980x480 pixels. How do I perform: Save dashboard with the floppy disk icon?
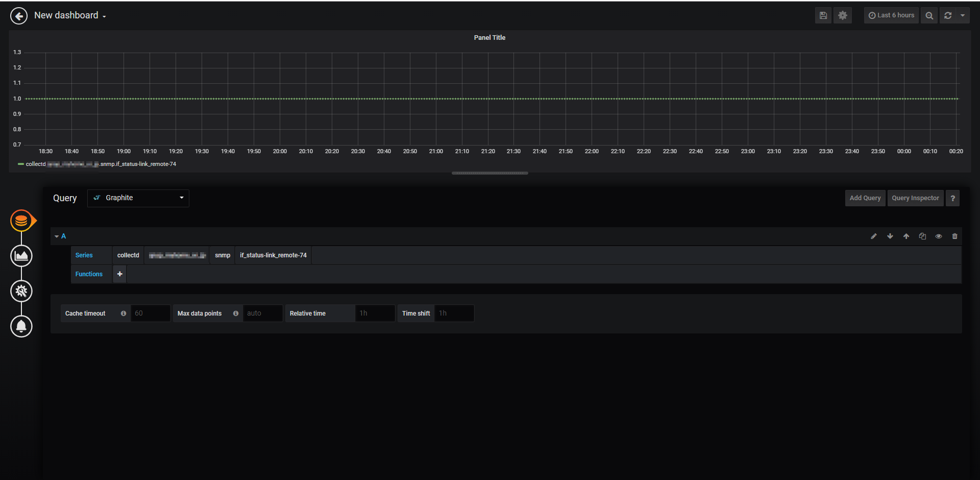823,15
